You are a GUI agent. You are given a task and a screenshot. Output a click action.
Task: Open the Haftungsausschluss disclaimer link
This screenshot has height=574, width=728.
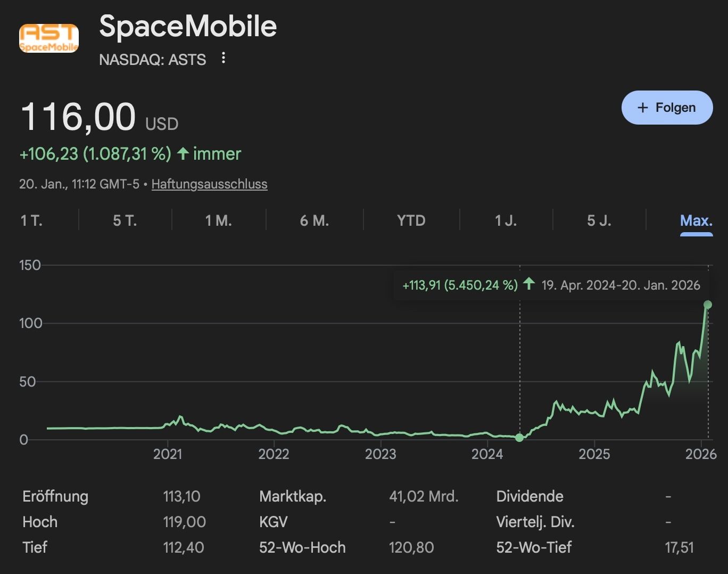coord(209,184)
